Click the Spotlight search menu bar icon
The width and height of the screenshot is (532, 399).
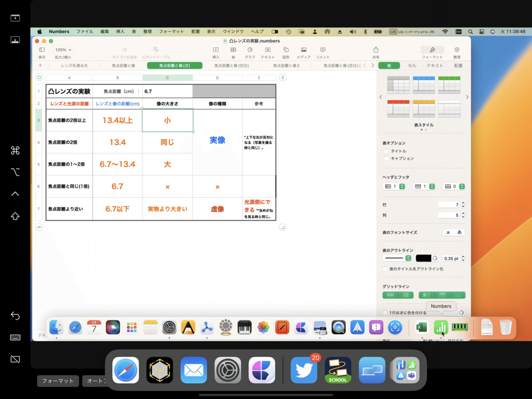coord(470,32)
